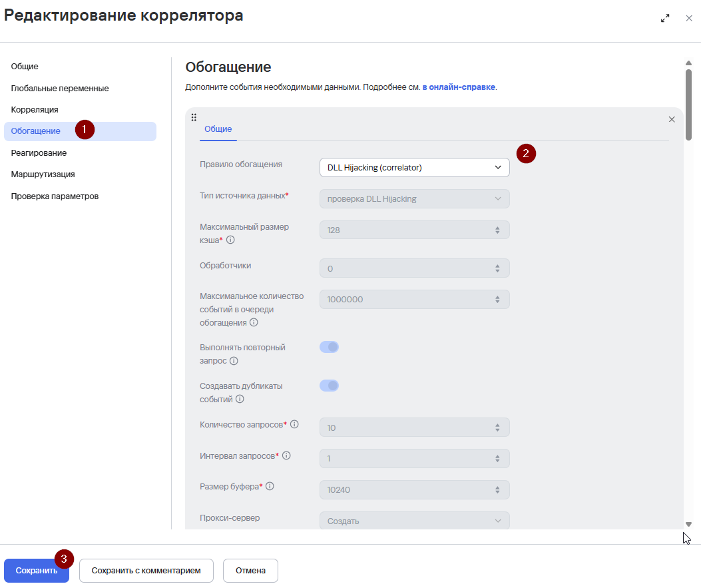
Task: Go to Реагирование in the sidebar
Action: (x=39, y=153)
